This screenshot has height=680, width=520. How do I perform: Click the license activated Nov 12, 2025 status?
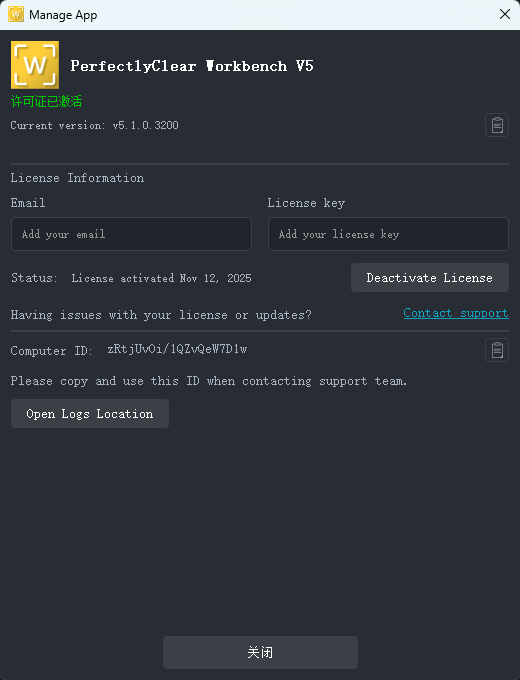coord(161,278)
